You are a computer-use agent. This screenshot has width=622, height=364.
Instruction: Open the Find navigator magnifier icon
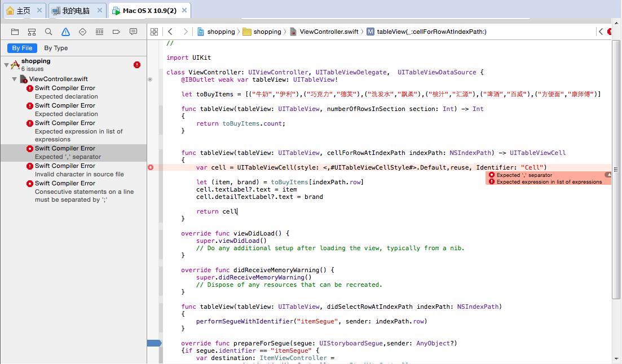click(48, 32)
